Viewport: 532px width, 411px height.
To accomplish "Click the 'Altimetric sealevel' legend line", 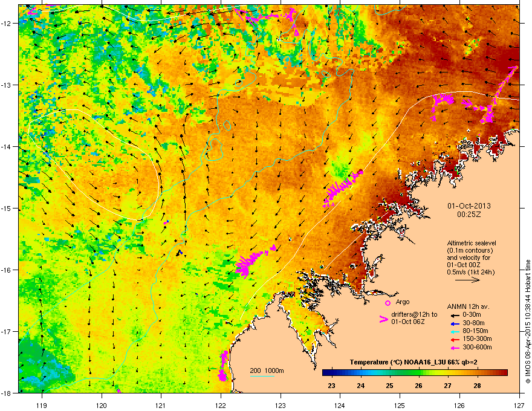I will [472, 243].
